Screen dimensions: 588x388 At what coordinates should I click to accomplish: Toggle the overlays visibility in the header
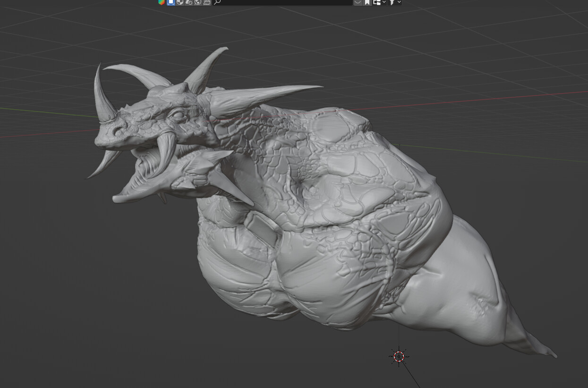coord(376,2)
